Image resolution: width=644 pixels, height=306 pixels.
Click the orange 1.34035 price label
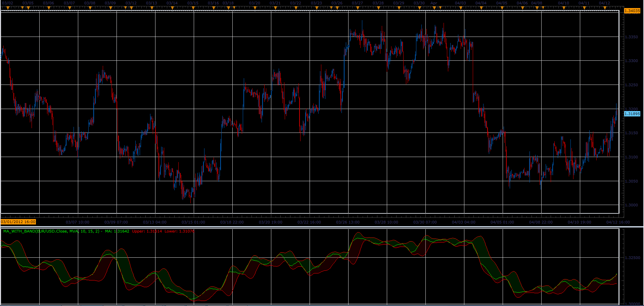[632, 11]
